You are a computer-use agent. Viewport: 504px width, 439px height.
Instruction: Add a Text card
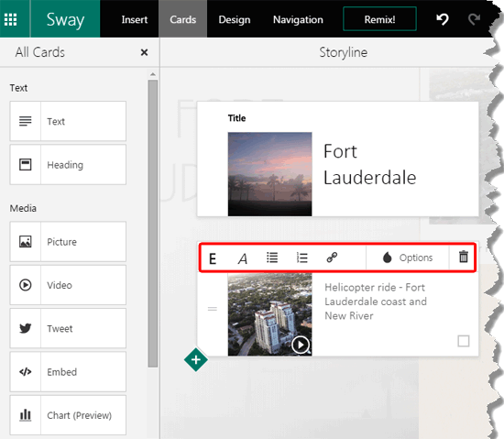click(68, 121)
